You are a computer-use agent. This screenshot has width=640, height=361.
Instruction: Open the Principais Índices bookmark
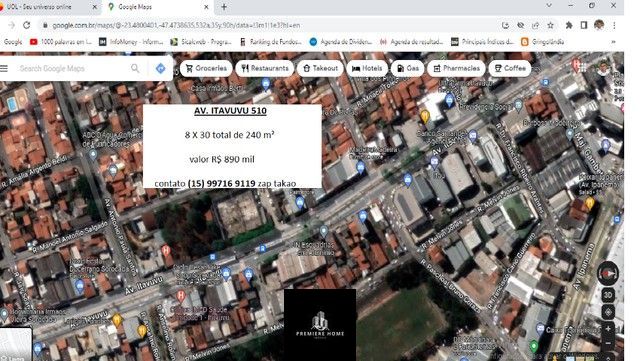[482, 42]
